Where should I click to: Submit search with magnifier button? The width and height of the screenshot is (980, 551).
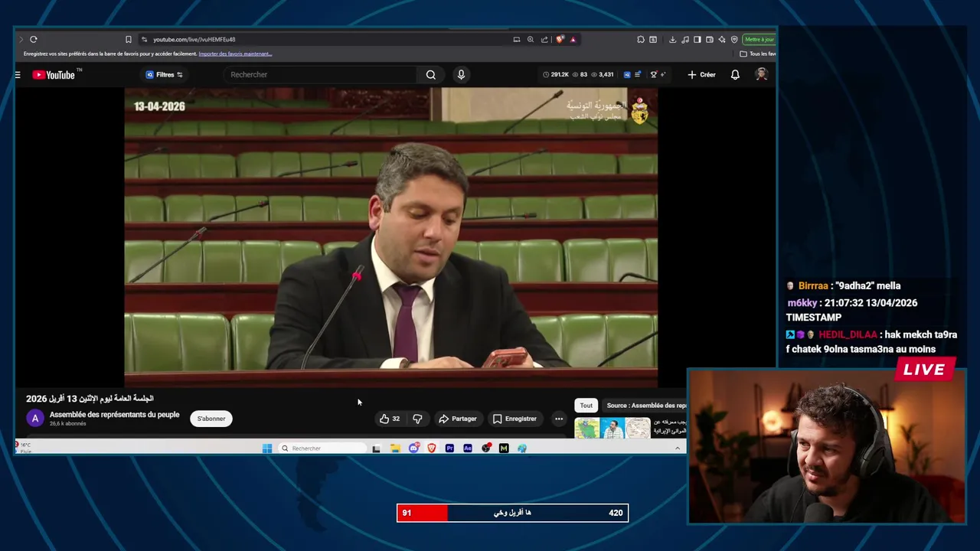pyautogui.click(x=431, y=74)
